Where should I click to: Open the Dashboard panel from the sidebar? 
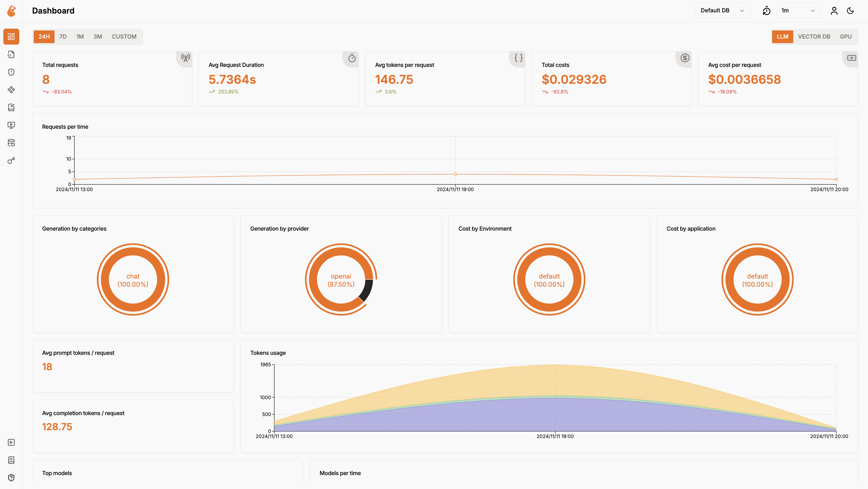coord(11,36)
